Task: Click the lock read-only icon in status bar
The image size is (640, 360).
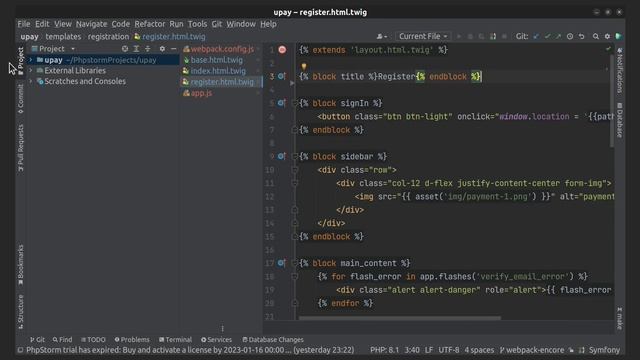Action: (x=571, y=350)
